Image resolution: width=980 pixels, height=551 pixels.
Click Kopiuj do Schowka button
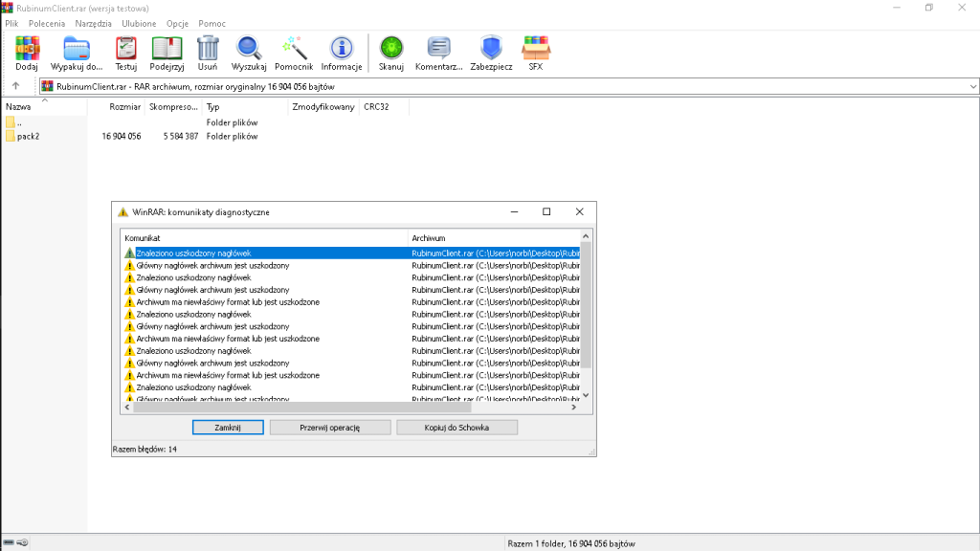tap(457, 428)
